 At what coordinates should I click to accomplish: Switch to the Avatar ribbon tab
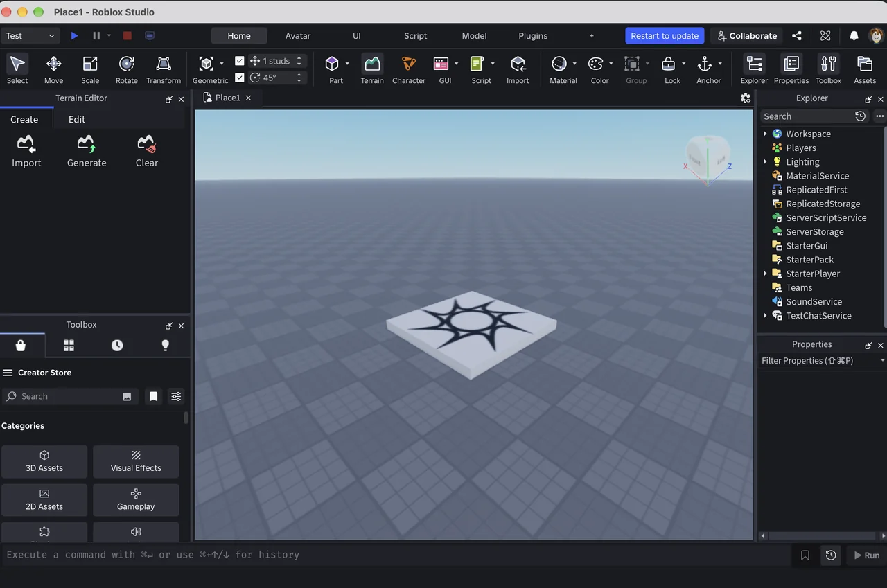point(298,36)
